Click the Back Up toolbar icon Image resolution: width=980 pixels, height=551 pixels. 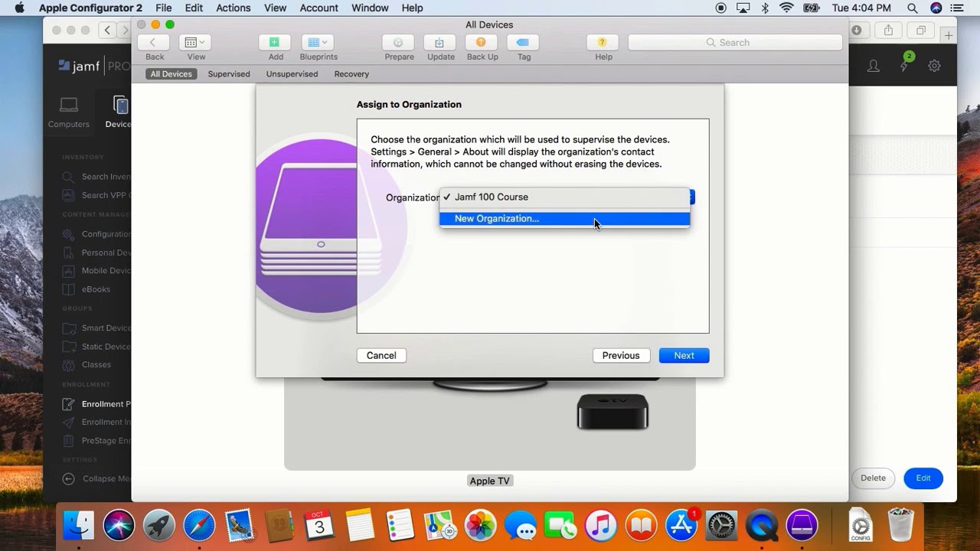pos(482,43)
